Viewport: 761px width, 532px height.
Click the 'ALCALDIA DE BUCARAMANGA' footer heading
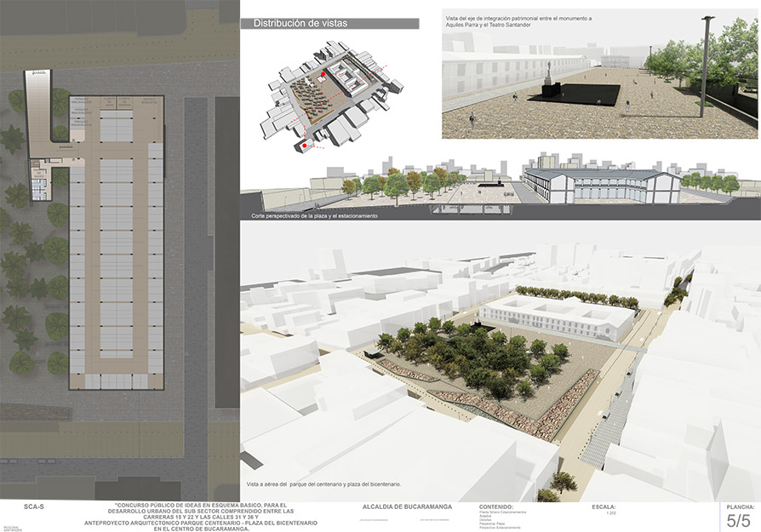pyautogui.click(x=407, y=506)
